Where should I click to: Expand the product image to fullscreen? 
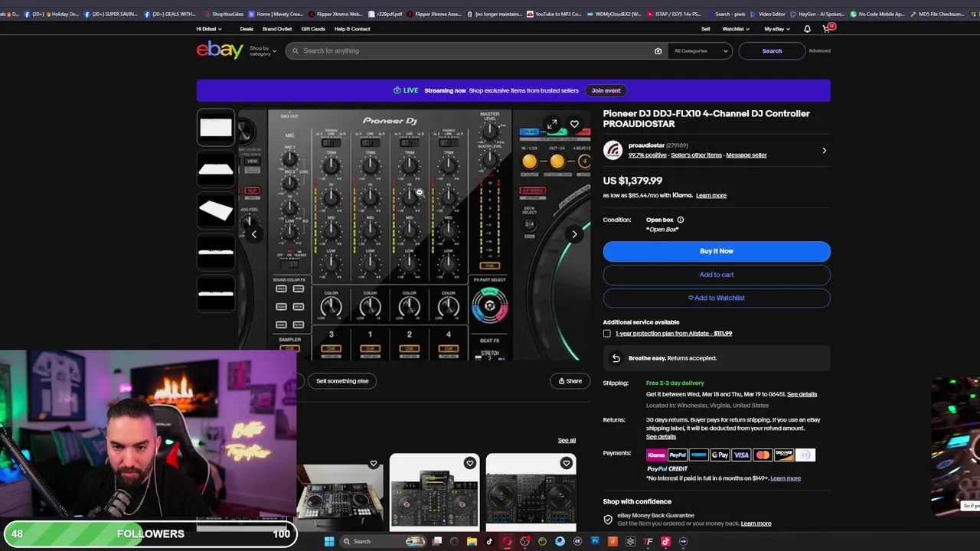point(551,124)
